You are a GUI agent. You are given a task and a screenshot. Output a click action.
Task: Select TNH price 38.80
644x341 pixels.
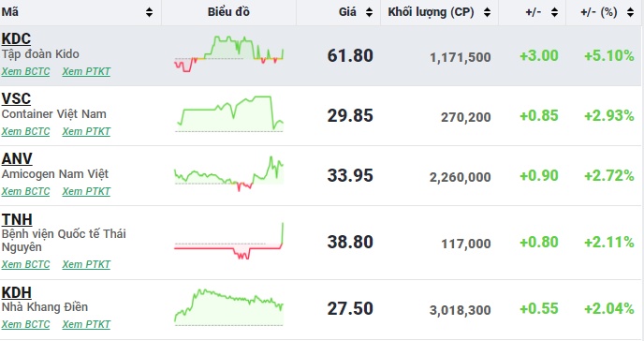pos(350,242)
